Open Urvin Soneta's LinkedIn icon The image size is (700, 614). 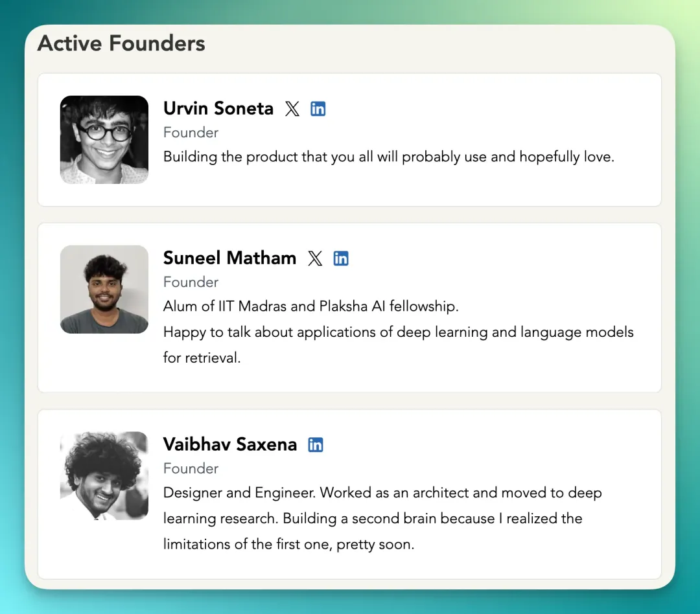pyautogui.click(x=318, y=109)
